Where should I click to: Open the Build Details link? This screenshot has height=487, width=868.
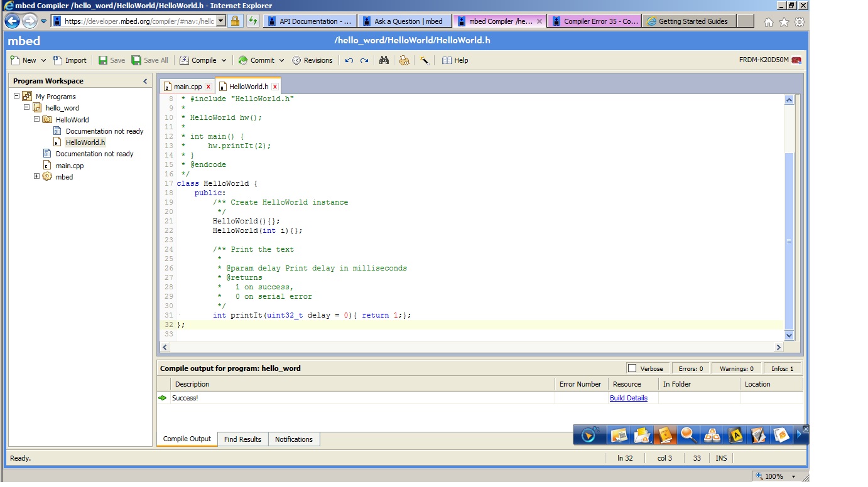click(x=628, y=398)
